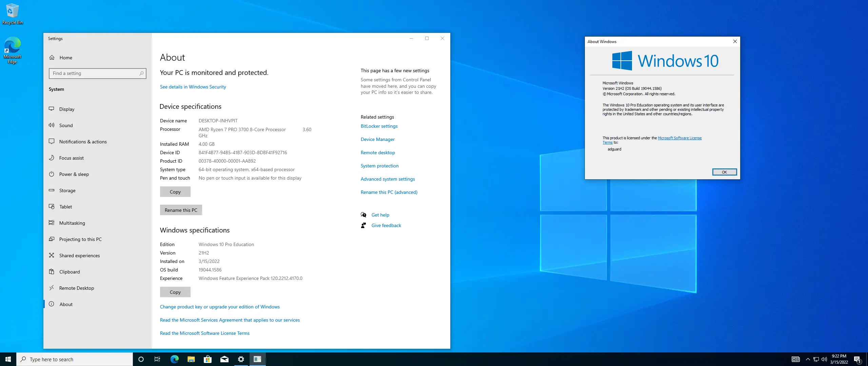Select the Multitasking menu item
Viewport: 868px width, 366px height.
[72, 223]
